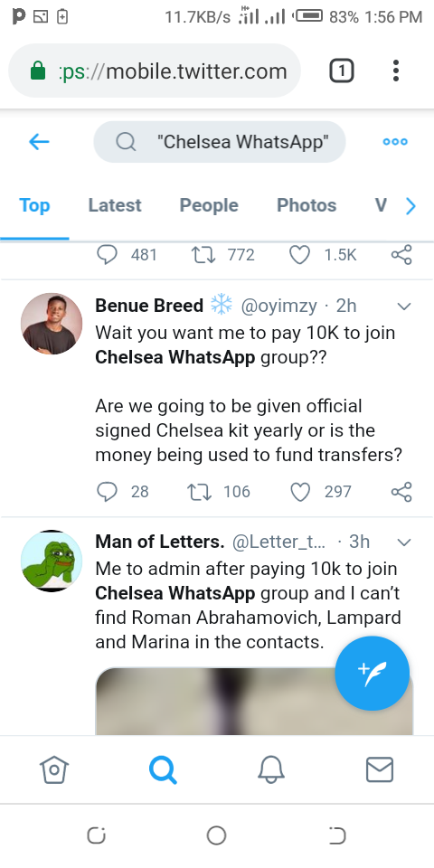The image size is (434, 868).
Task: Expand the caret menu on Man of Letters tweet
Action: [405, 542]
